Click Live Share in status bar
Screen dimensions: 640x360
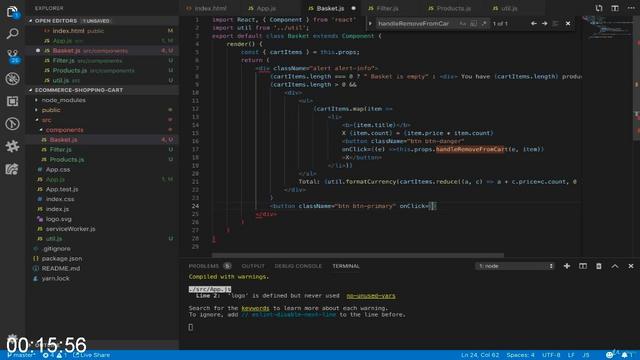click(91, 355)
